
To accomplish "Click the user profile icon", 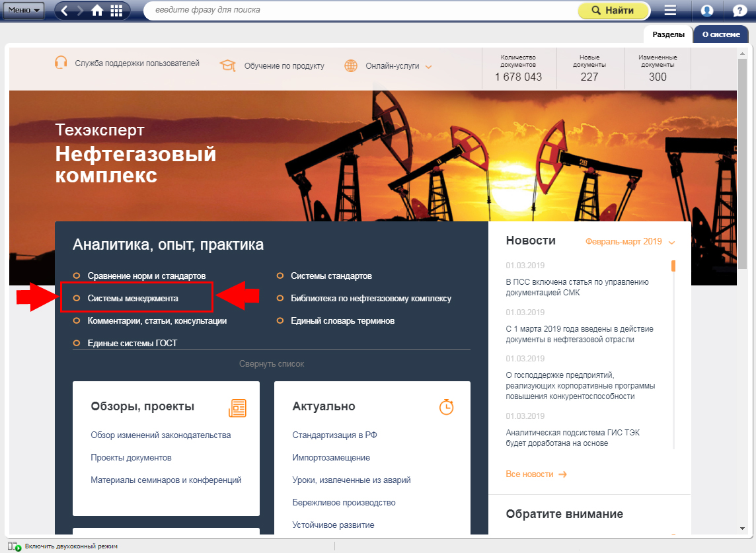I will [707, 11].
